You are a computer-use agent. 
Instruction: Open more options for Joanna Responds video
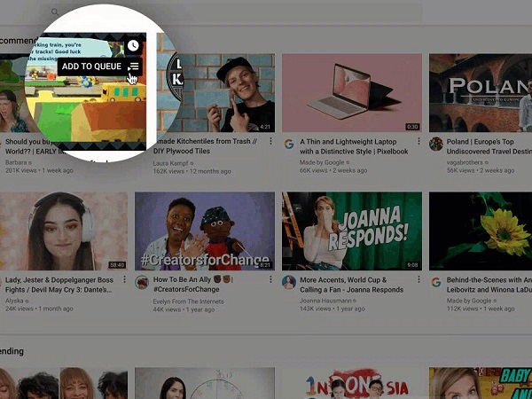point(419,279)
